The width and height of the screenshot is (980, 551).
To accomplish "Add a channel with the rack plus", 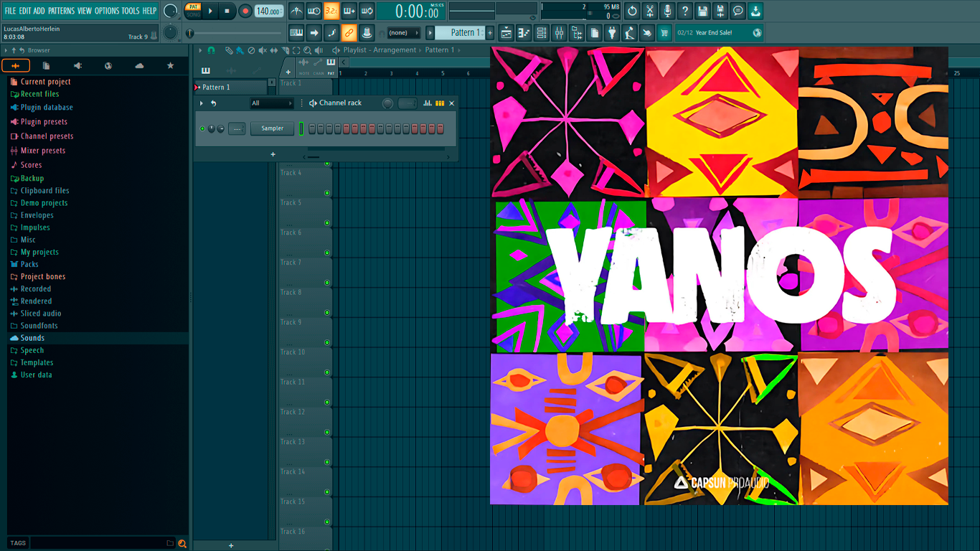I will (273, 154).
